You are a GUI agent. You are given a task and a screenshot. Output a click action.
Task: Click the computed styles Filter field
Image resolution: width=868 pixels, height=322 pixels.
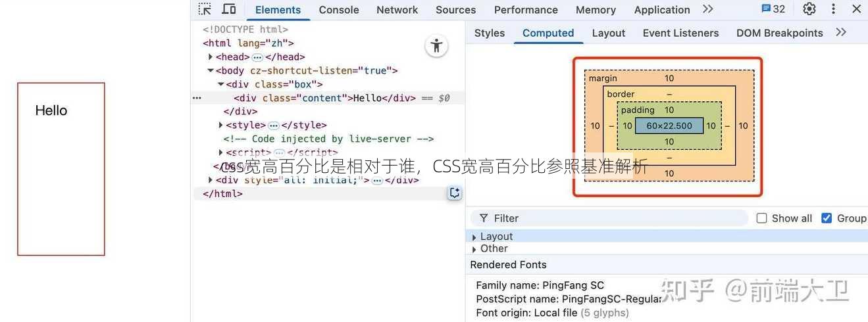coord(609,218)
